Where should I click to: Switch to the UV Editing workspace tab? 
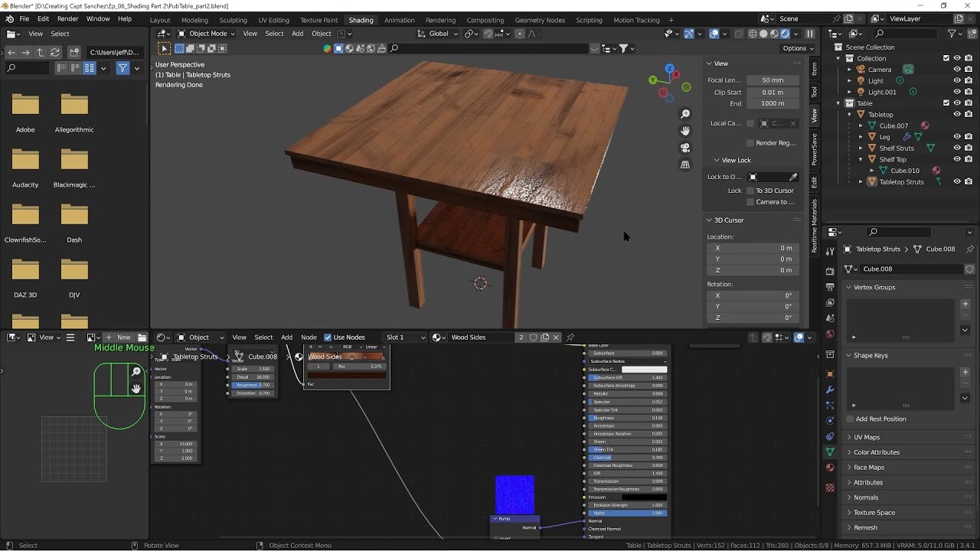click(x=273, y=20)
